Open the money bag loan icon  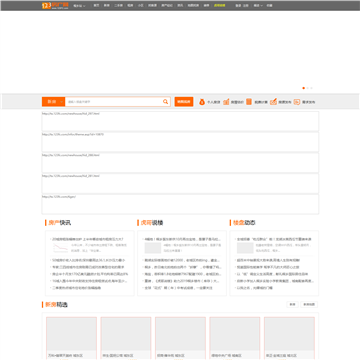click(202, 102)
